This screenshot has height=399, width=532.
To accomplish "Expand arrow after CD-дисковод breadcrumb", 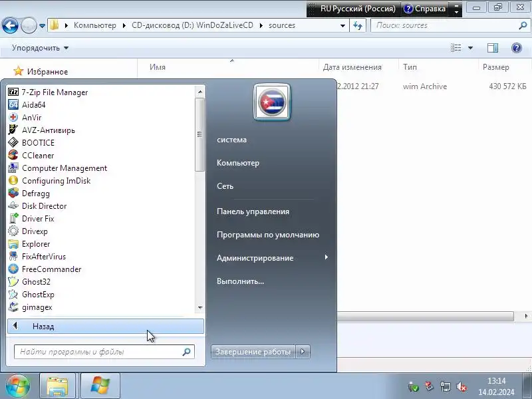I will tap(261, 25).
